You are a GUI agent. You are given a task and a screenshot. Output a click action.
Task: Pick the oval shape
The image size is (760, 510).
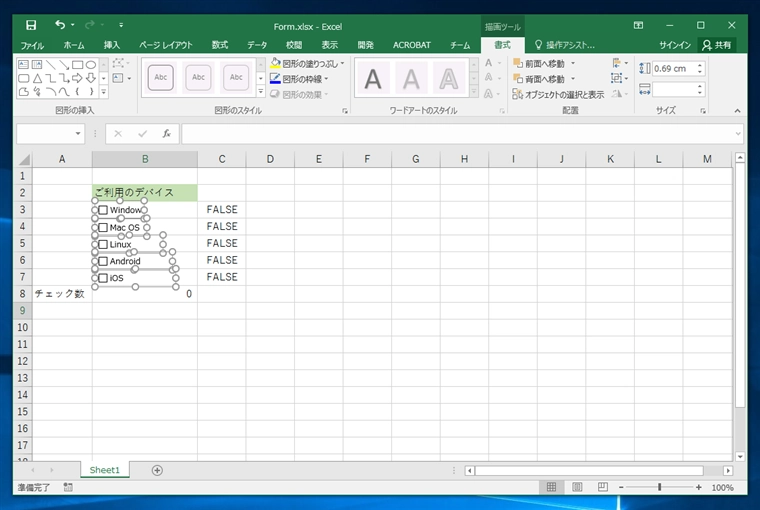tap(91, 64)
